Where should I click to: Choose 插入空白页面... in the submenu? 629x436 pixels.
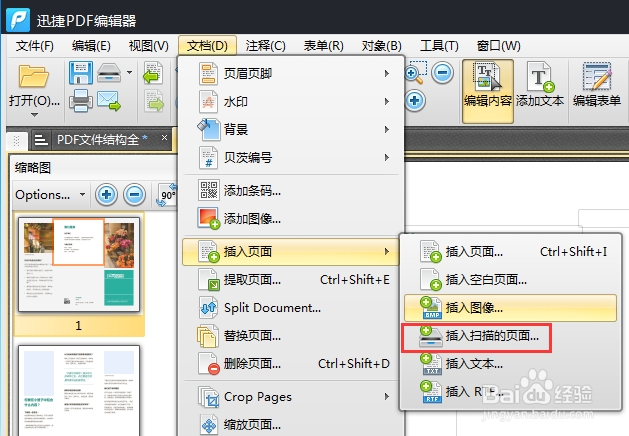510,280
